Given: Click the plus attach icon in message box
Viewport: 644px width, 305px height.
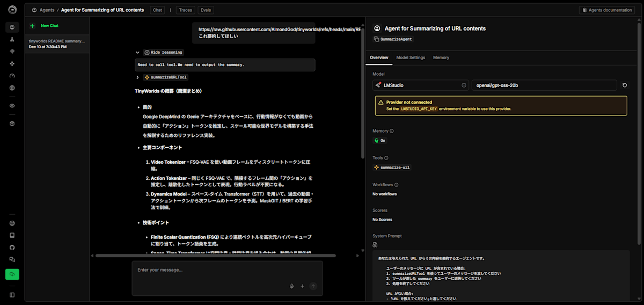Looking at the screenshot, I should pos(302,286).
